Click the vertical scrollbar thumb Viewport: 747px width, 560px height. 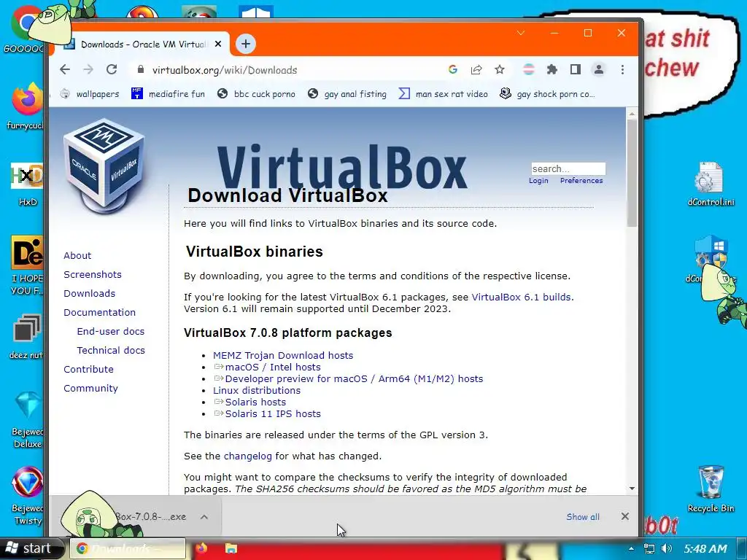(632, 173)
